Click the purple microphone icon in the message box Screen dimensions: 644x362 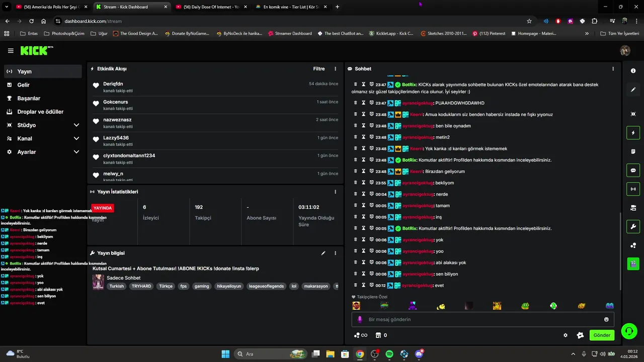(359, 319)
